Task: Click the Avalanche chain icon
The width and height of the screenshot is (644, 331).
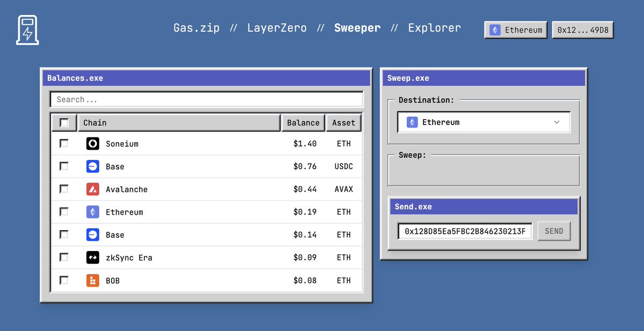Action: pyautogui.click(x=93, y=189)
